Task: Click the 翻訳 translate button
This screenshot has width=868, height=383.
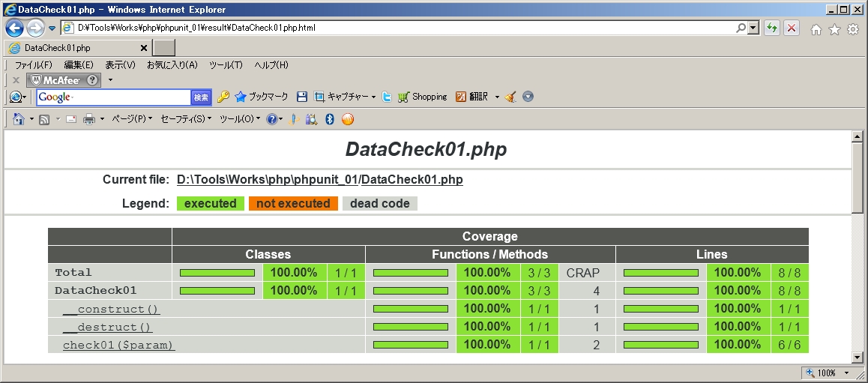Action: click(471, 97)
